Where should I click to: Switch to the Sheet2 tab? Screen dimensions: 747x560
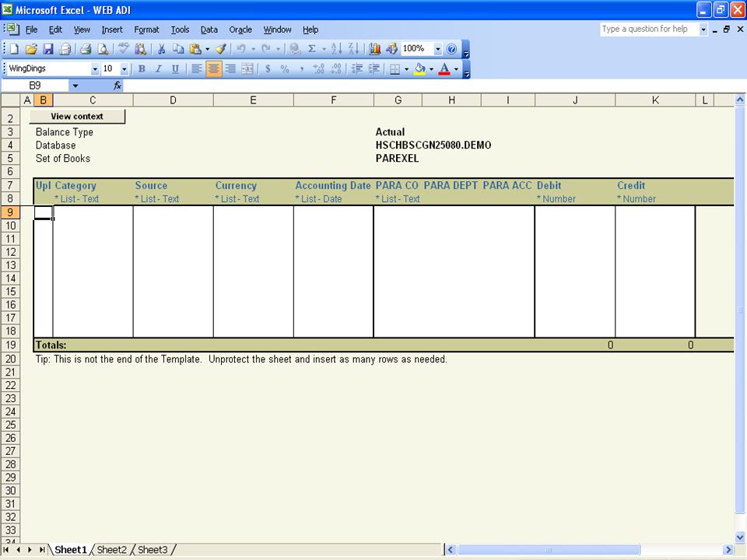pyautogui.click(x=111, y=550)
